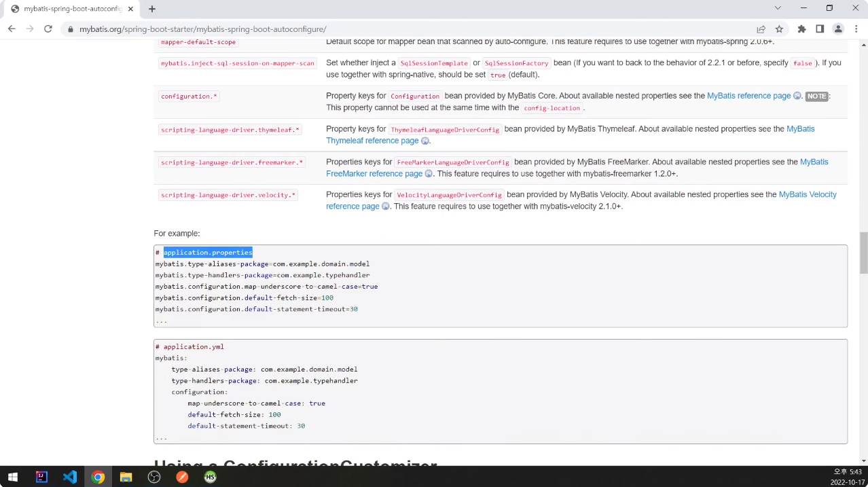This screenshot has height=487, width=868.
Task: Click the mybatis.configuration.default-fetch-size=100 line
Action: pyautogui.click(x=244, y=297)
